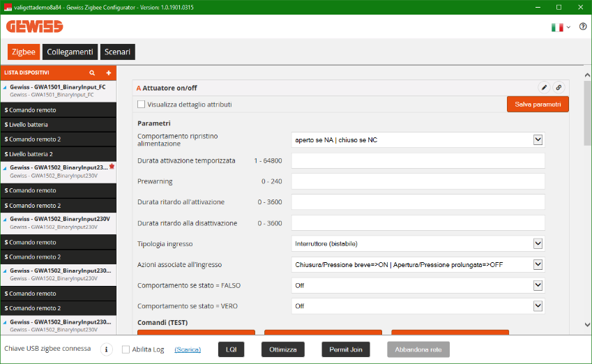Collapse GWA1502_BinaryInput23... starred device triangle
Image resolution: width=592 pixels, height=364 pixels.
(5, 167)
